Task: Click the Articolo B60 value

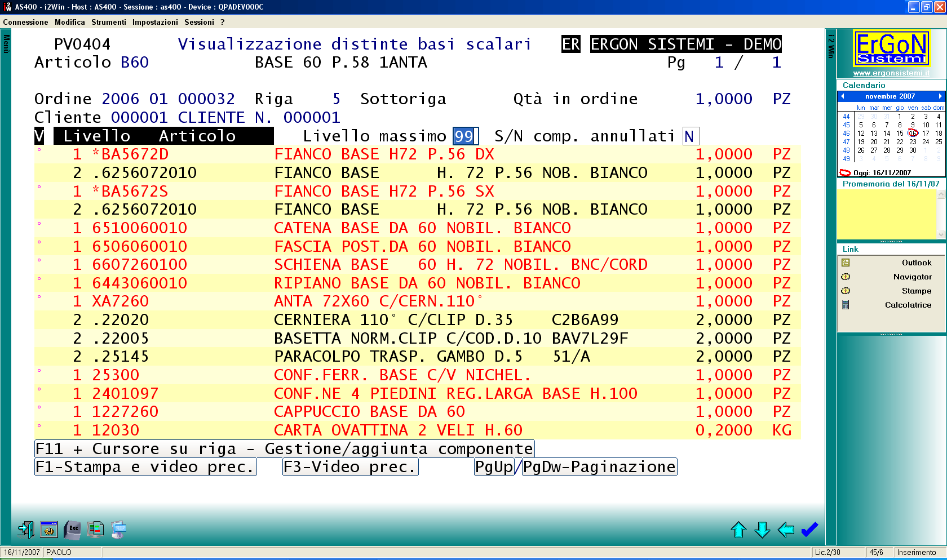Action: pyautogui.click(x=135, y=62)
